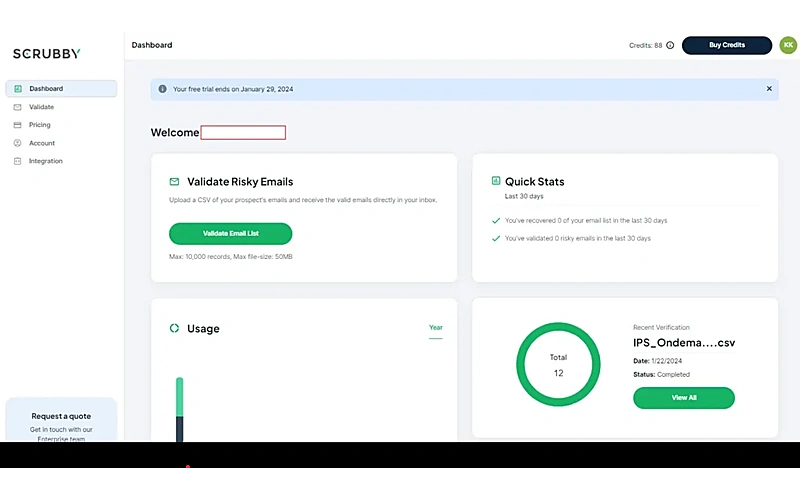
Task: Open Account in the sidebar
Action: [42, 143]
